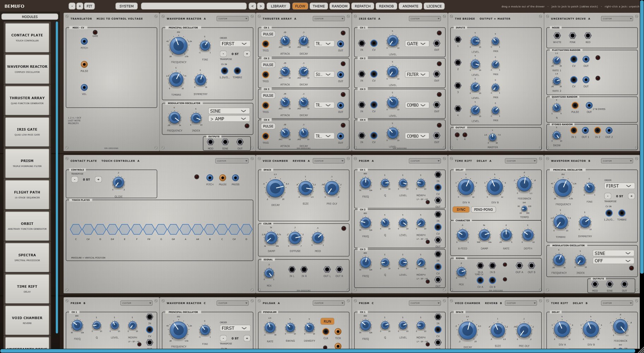644x353 pixels.
Task: Select WAVEFORM REACTOR in modules drawer
Action: click(27, 69)
